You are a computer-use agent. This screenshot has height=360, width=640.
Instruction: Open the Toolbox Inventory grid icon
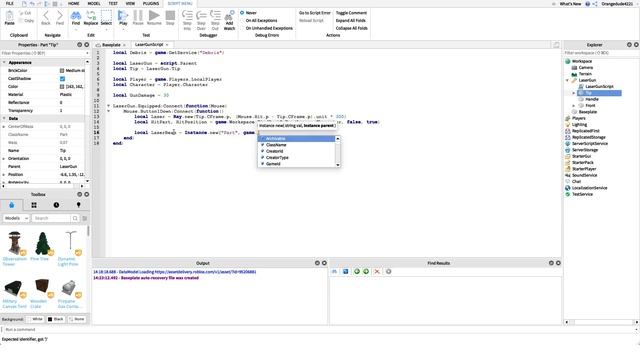point(34,205)
